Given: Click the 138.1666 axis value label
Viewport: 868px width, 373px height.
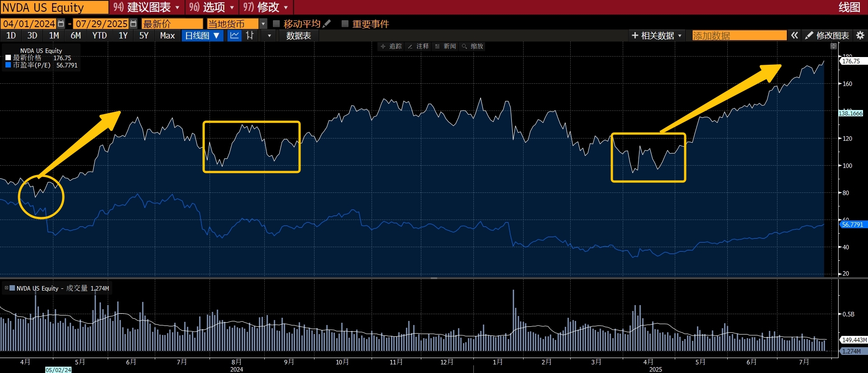Looking at the screenshot, I should pyautogui.click(x=851, y=113).
